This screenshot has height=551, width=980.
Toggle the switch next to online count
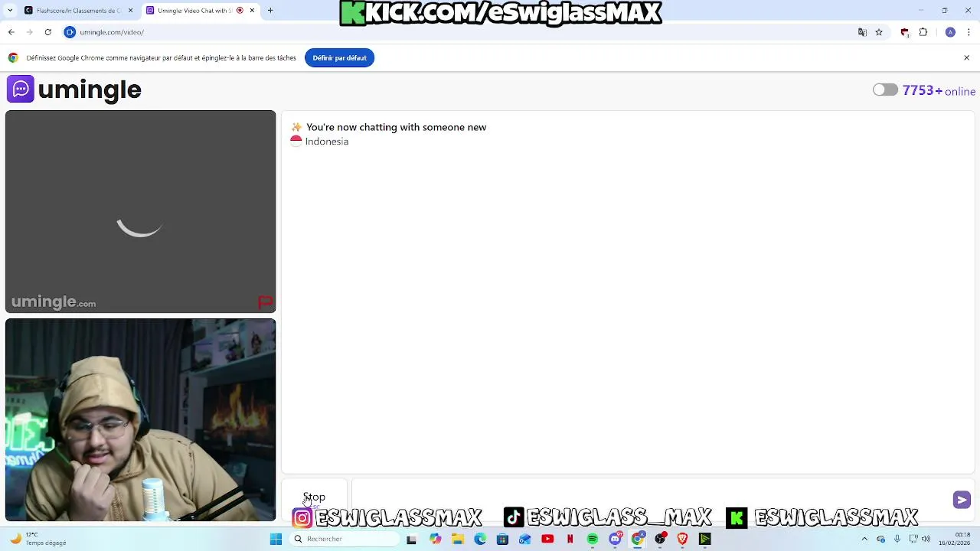tap(885, 90)
